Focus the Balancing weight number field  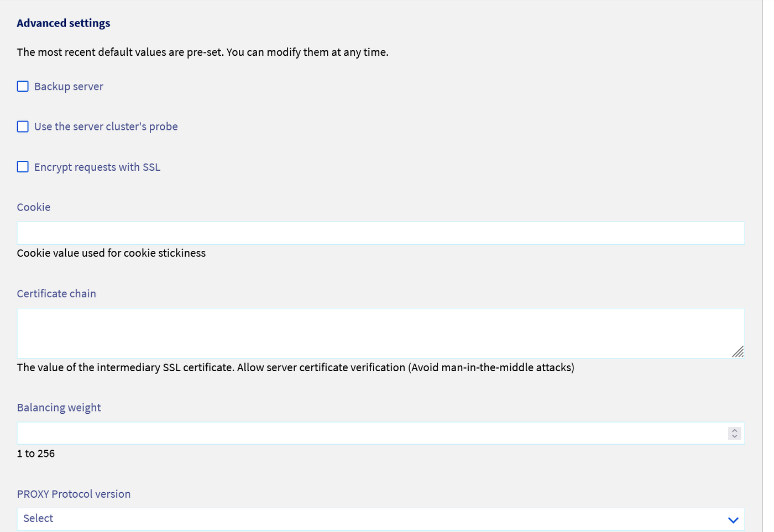pos(370,434)
